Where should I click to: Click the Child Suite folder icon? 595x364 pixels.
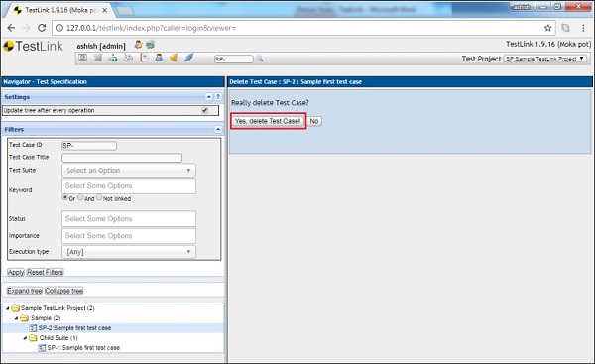tap(33, 338)
